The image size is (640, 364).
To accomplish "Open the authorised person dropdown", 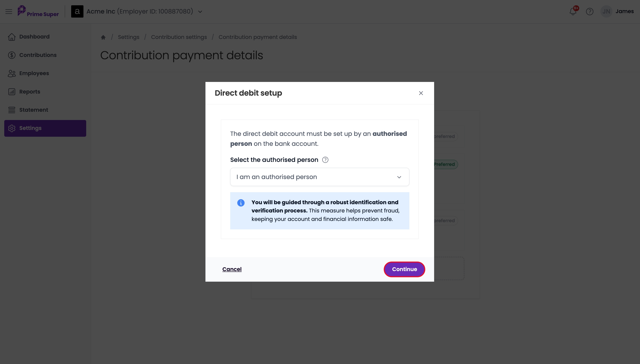I will (x=320, y=177).
